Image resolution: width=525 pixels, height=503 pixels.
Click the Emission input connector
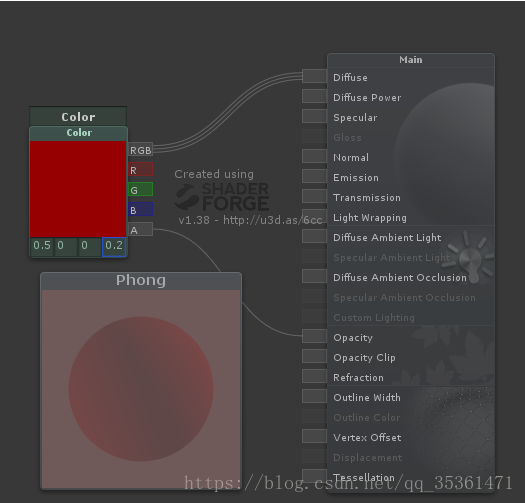[x=314, y=176]
